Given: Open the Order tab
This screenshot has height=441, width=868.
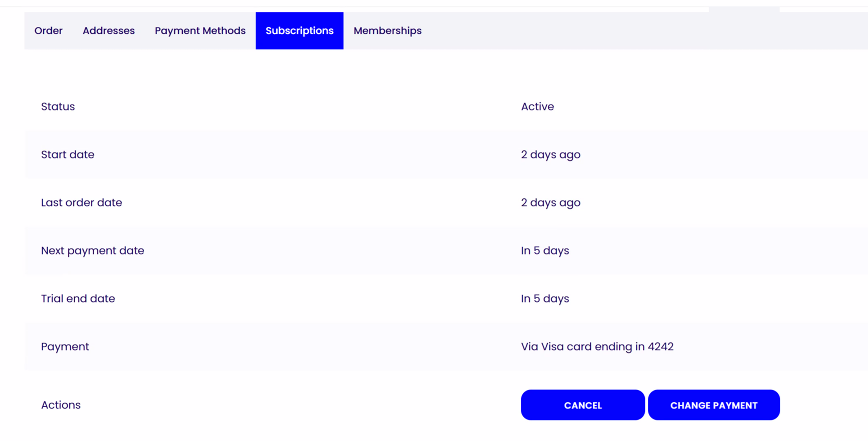Looking at the screenshot, I should (48, 31).
